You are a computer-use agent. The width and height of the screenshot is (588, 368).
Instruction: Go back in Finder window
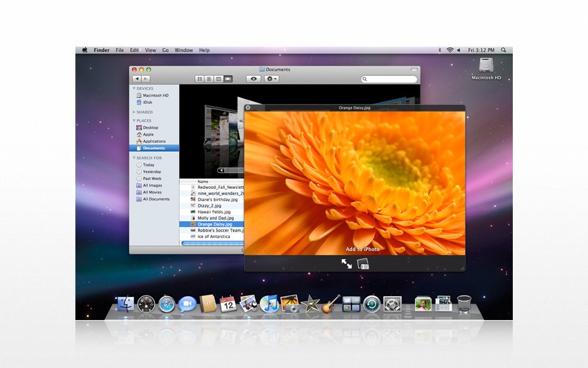(x=137, y=79)
